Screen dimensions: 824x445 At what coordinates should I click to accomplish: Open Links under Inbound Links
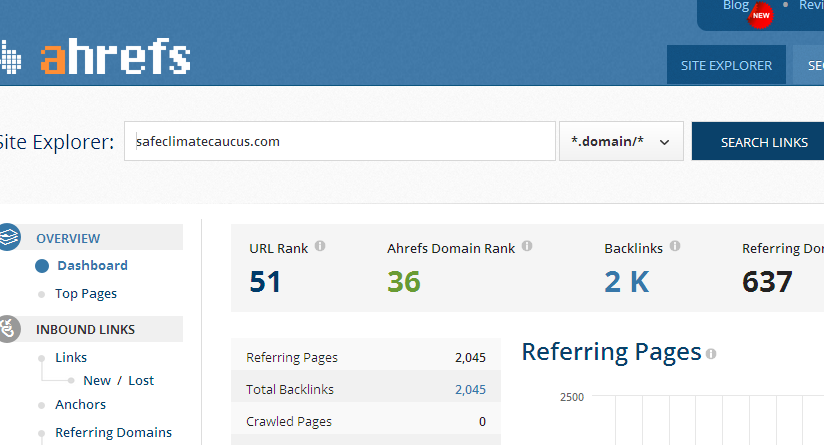point(71,357)
